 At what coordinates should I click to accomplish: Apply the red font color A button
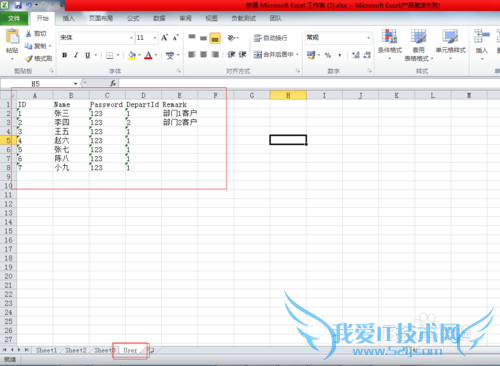coord(149,55)
